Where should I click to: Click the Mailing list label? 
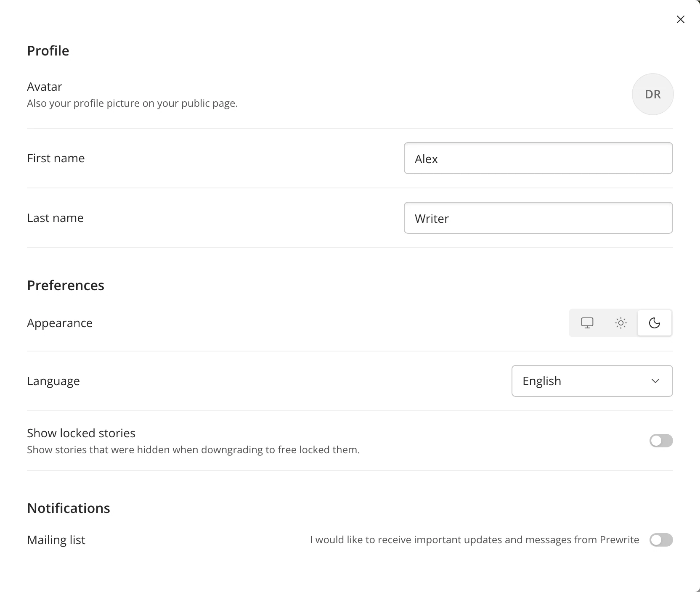[56, 540]
